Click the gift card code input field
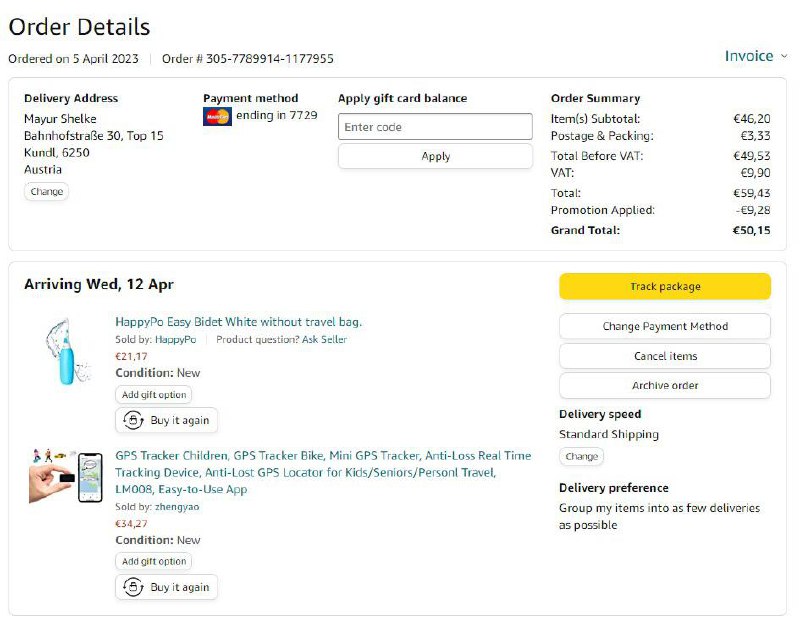Image resolution: width=800 pixels, height=622 pixels. (x=435, y=127)
